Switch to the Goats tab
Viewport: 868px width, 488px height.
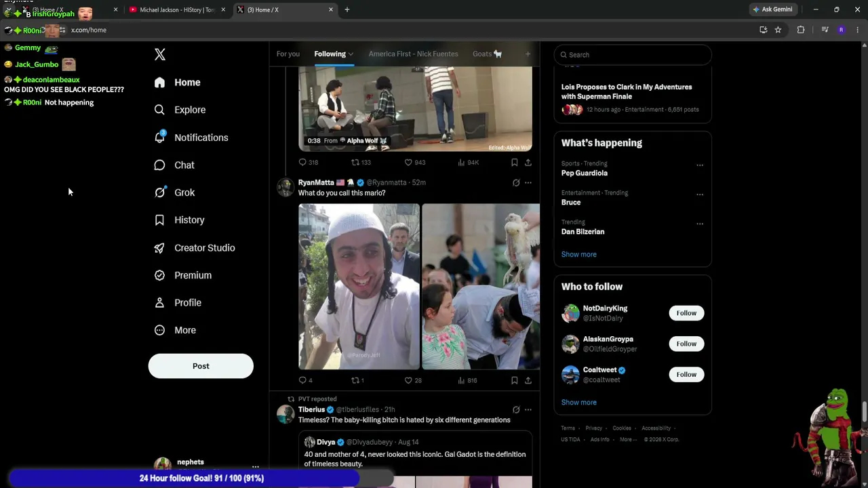point(487,54)
